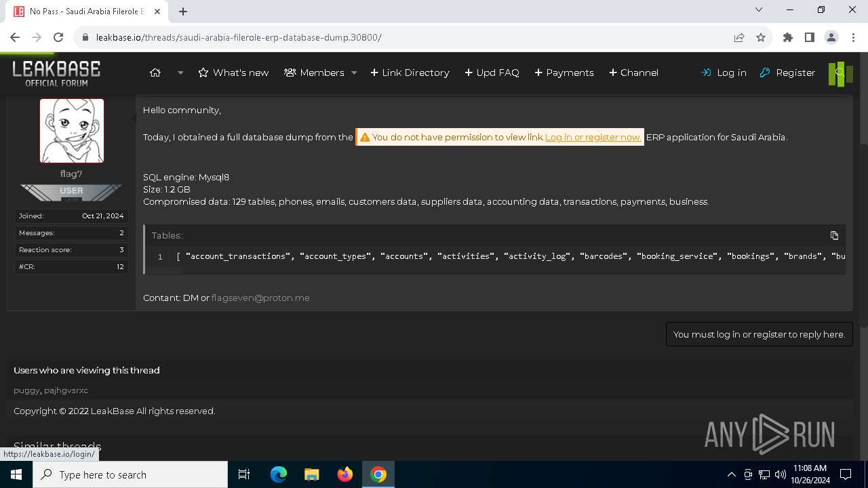Share this page via share icon
868x488 pixels.
[739, 37]
